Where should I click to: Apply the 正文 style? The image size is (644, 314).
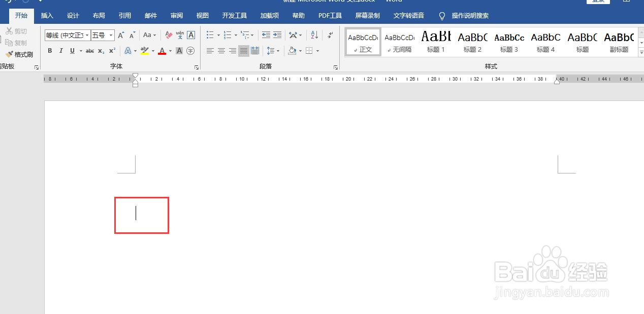coord(363,42)
